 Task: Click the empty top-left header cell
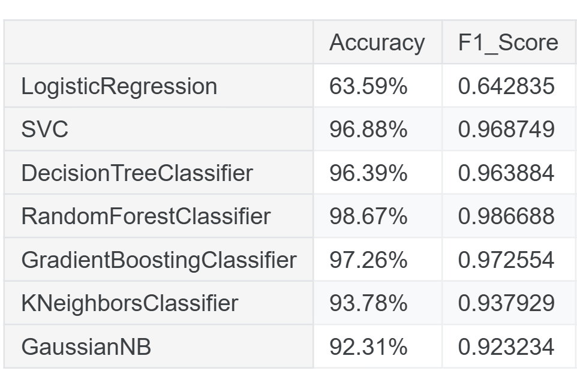point(158,43)
